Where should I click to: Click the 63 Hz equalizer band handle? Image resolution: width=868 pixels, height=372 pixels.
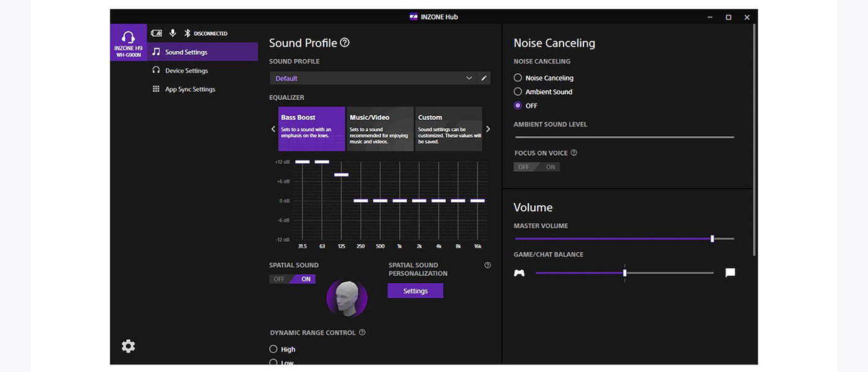point(322,162)
